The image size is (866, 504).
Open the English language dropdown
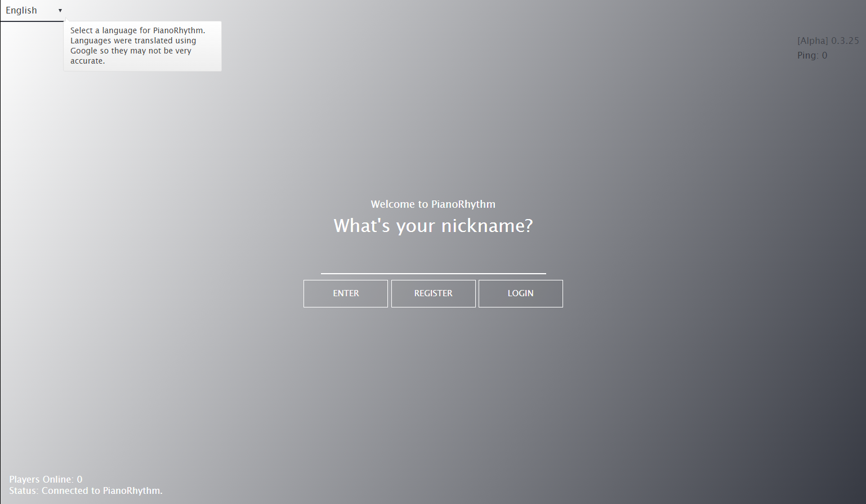pyautogui.click(x=33, y=11)
